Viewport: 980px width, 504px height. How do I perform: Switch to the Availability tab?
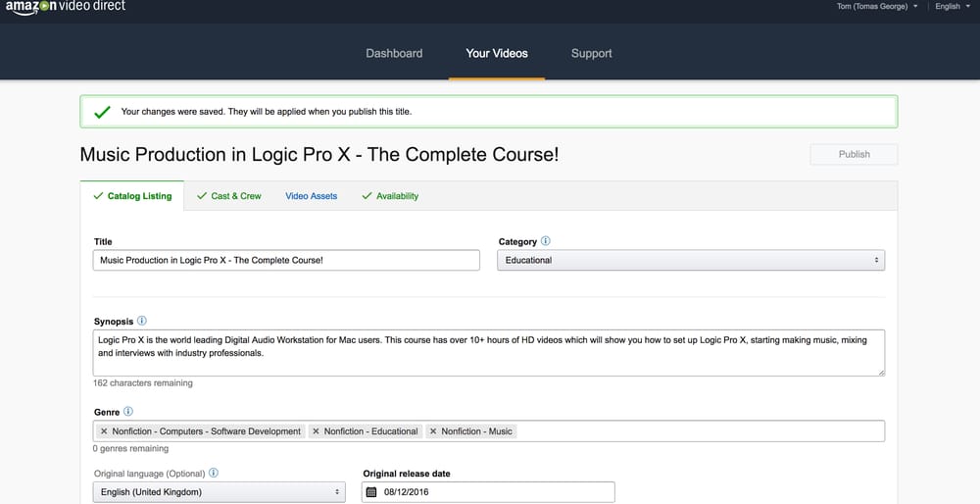[390, 196]
